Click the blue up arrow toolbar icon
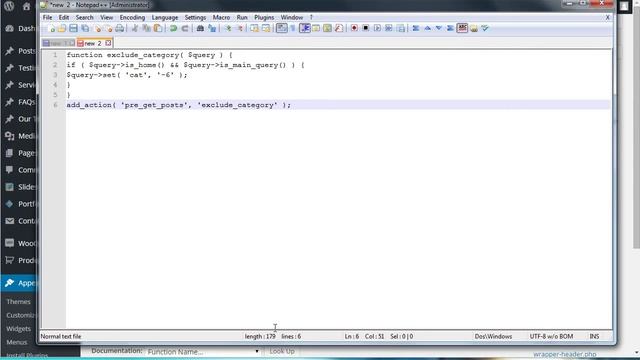This screenshot has height=360, width=640. 427,28
